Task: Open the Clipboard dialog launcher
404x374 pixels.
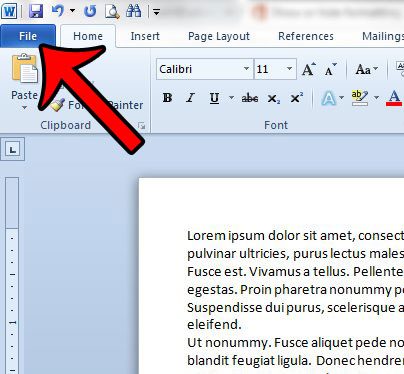Action: [142, 126]
